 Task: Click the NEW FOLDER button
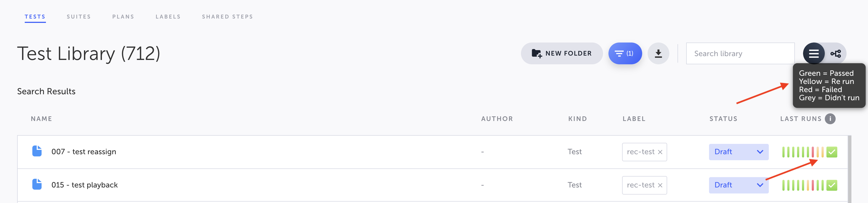point(562,53)
